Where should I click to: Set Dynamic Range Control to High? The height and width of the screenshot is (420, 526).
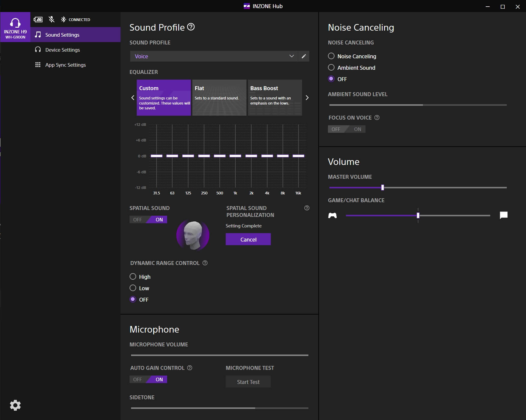pos(133,276)
